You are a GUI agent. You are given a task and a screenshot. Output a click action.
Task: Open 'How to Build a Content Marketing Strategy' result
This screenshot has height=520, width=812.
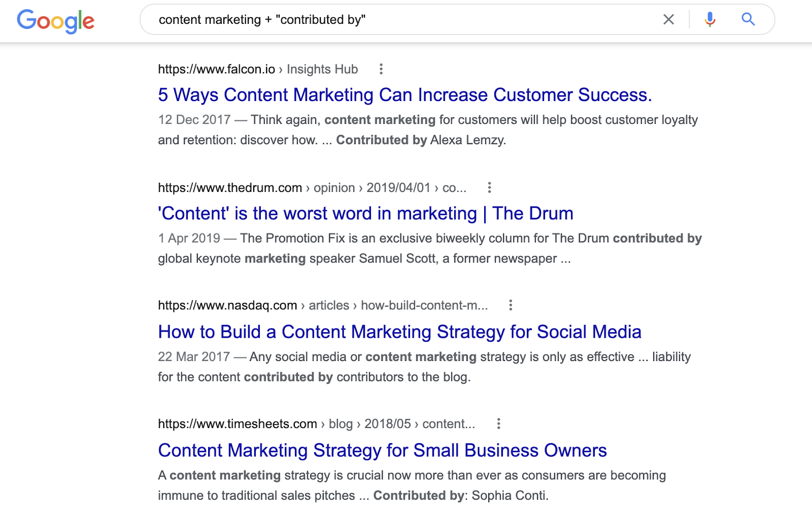399,332
